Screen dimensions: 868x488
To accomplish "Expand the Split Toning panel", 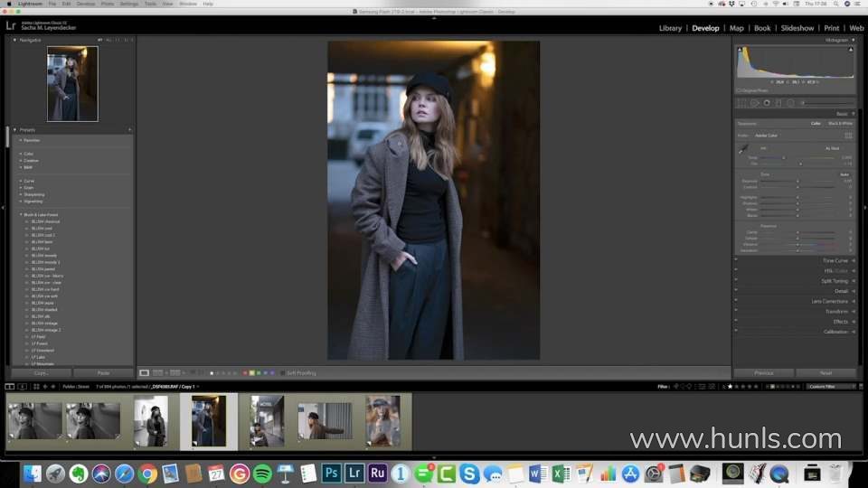I will coord(835,281).
